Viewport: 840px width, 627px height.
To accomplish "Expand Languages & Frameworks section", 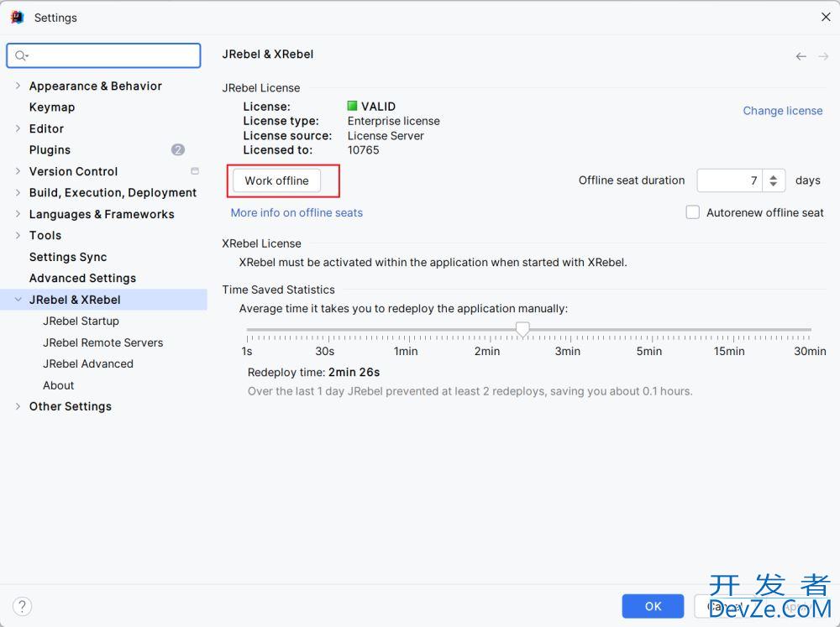I will 18,214.
